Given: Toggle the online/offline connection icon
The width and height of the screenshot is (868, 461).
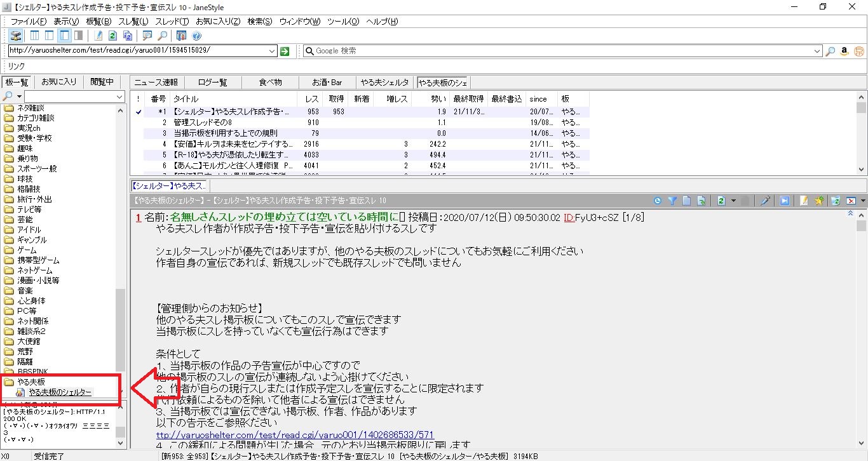Looking at the screenshot, I should tap(15, 36).
